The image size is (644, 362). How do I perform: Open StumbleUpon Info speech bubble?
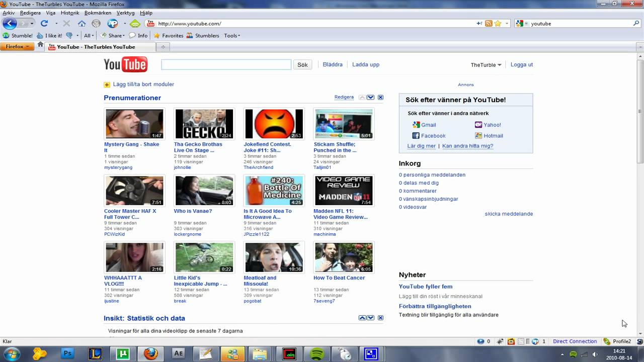pos(138,36)
